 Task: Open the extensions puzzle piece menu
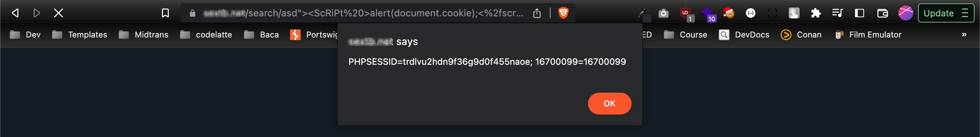tap(816, 13)
